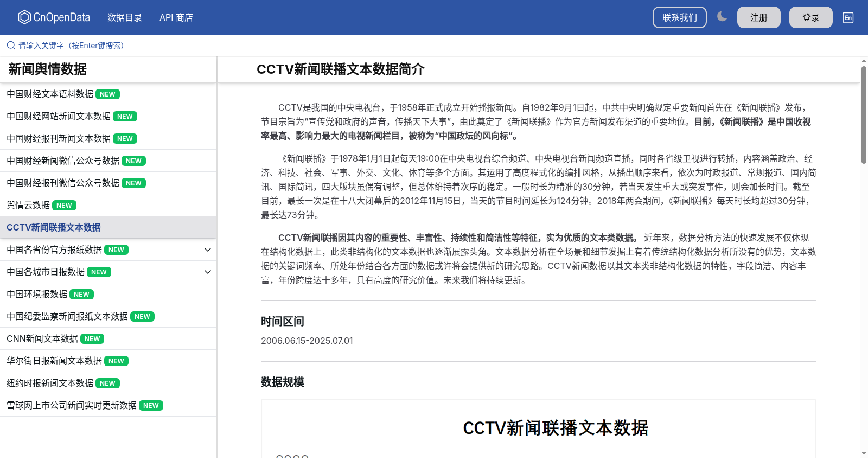Click CCTV新闻联播文本数据简介 page title
Screen dimensions: 868x467
341,69
